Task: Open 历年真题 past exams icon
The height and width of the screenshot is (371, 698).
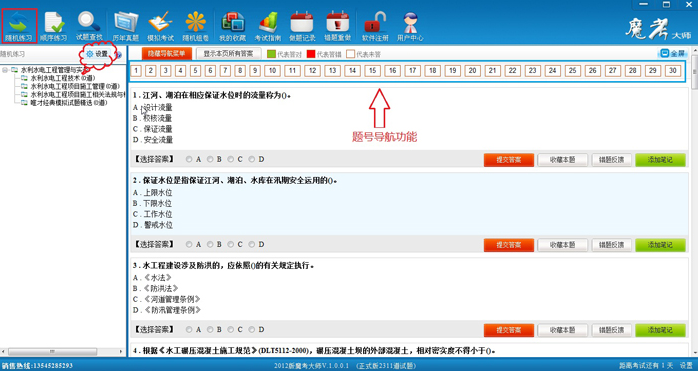Action: pos(125,26)
